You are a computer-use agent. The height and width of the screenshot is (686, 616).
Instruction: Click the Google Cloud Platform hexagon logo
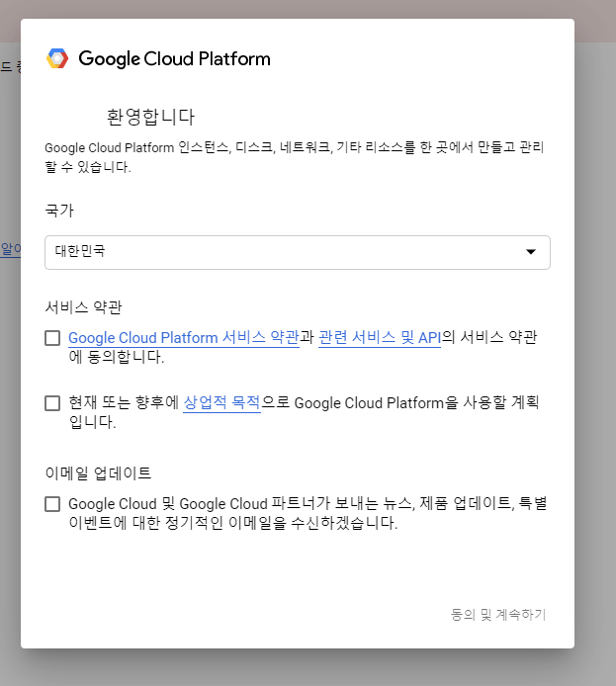(57, 58)
